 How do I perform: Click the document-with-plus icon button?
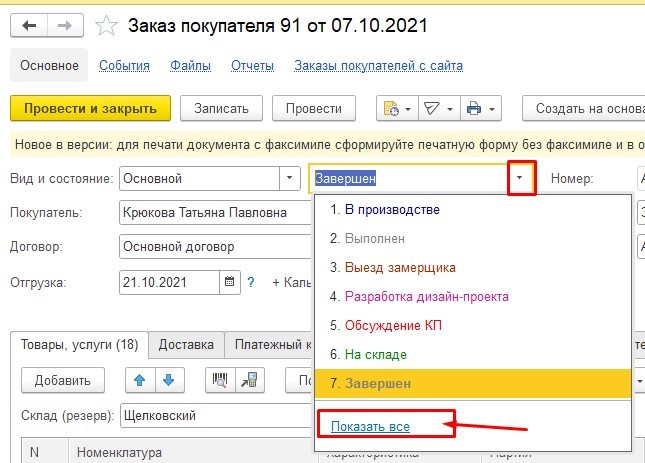391,109
